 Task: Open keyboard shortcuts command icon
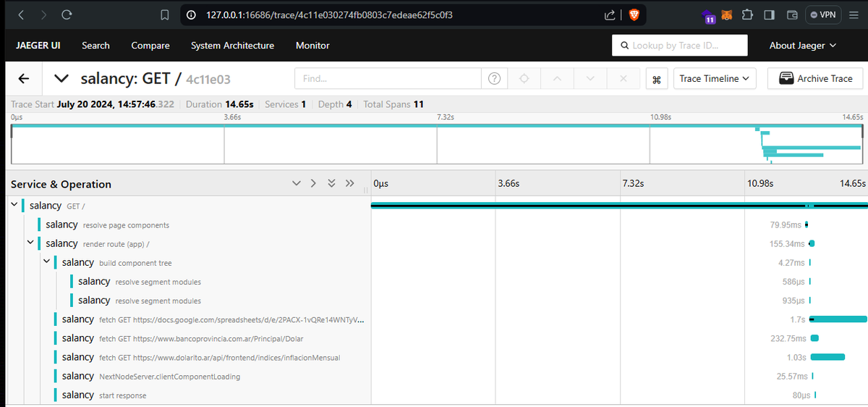tap(657, 79)
